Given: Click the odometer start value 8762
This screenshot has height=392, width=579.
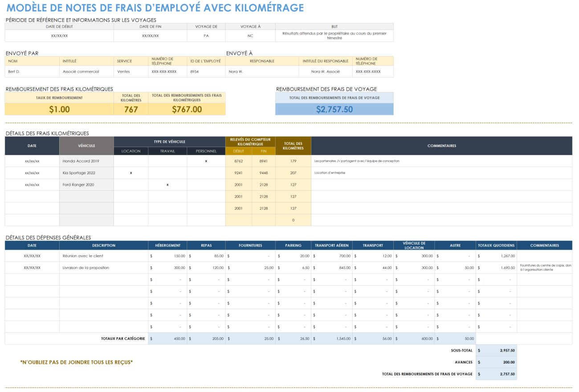Looking at the screenshot, I should pos(239,161).
